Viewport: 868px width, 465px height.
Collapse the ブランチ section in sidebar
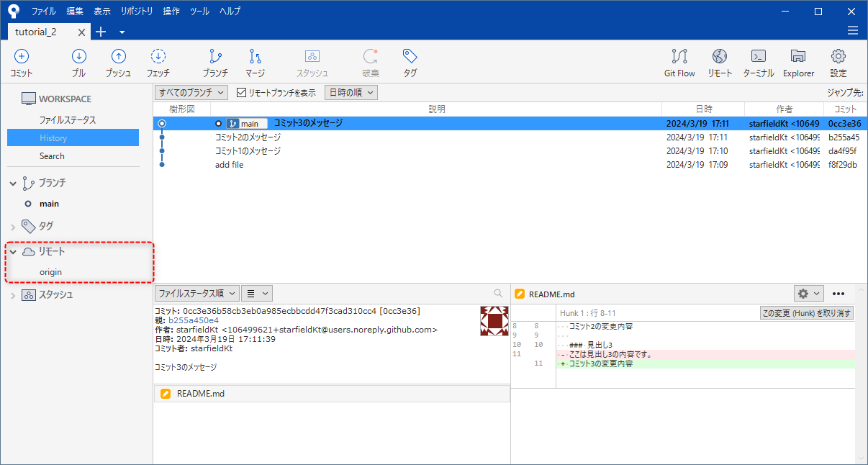(x=13, y=184)
